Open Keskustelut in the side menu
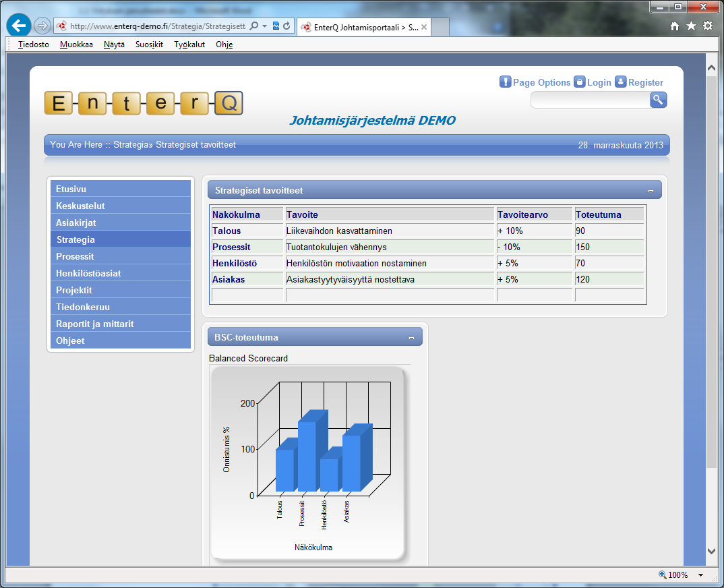Screen dimensions: 724x588 pyautogui.click(x=121, y=206)
